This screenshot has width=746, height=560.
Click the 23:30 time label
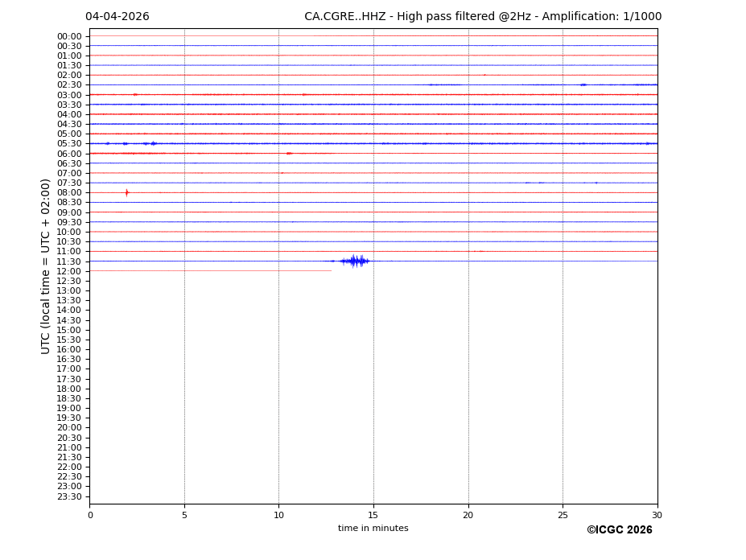point(69,496)
